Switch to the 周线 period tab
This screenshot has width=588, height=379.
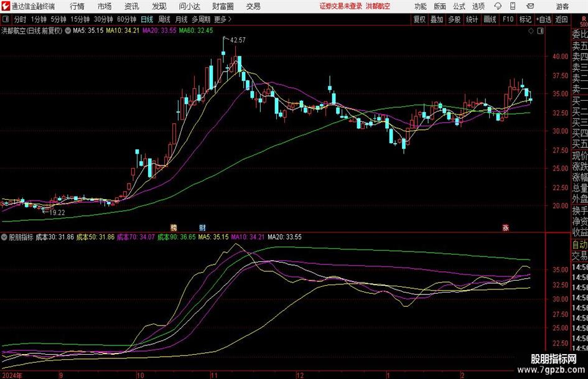tap(164, 19)
